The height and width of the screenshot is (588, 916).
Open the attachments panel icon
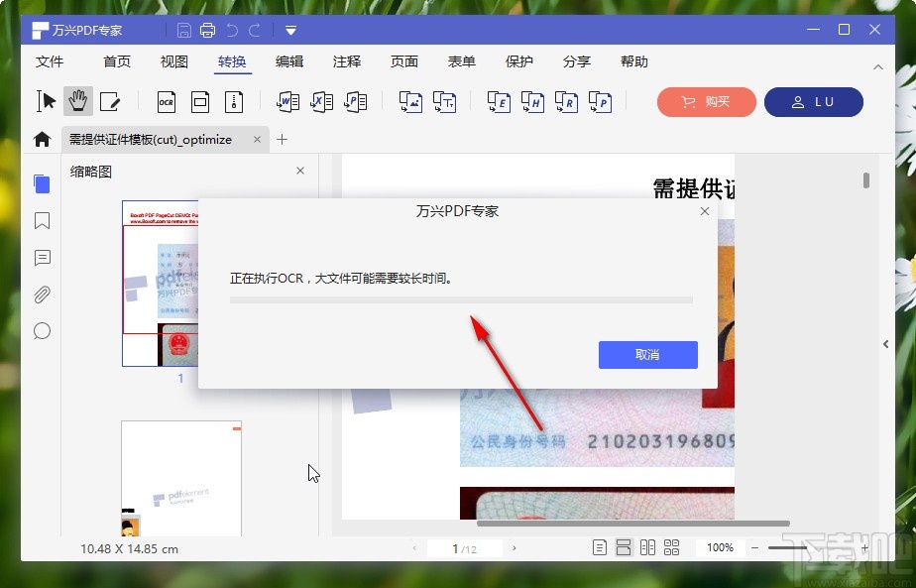tap(42, 294)
